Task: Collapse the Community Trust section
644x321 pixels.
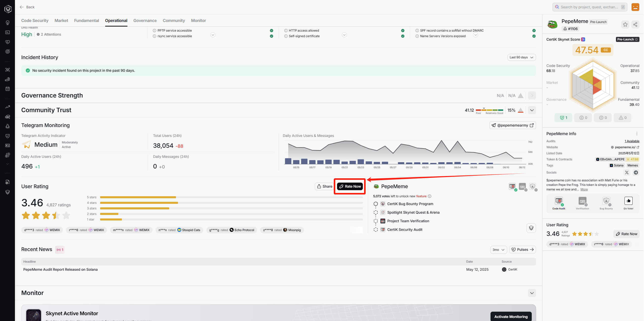Action: click(532, 110)
